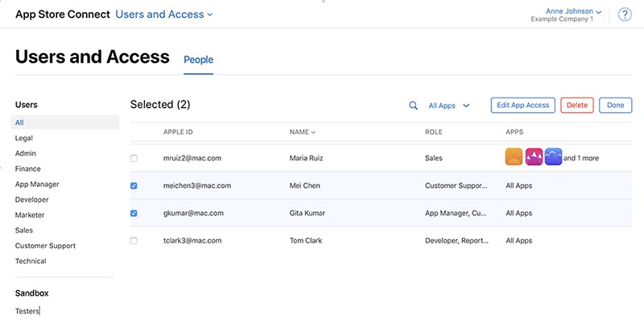The height and width of the screenshot is (328, 644).
Task: Open Sandbox Testers in sidebar
Action: click(x=27, y=311)
